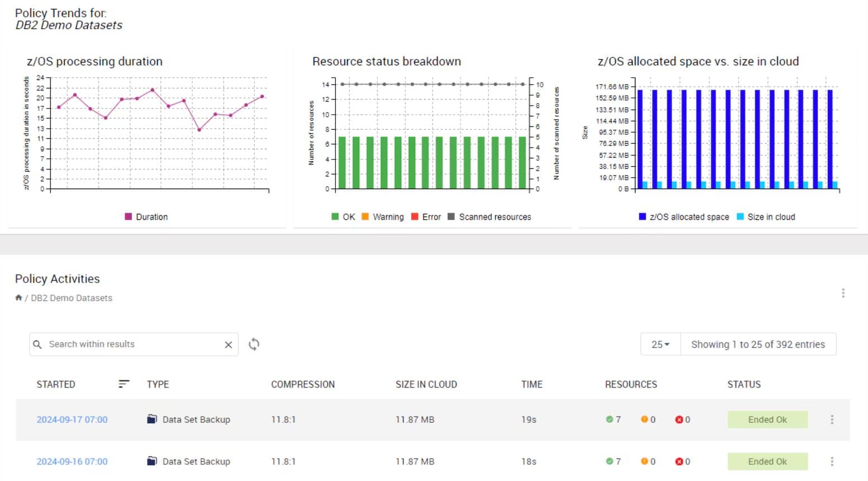Screen dimensions: 868x481
Task: Hide the OK series in Resource status breakdown
Action: [342, 216]
